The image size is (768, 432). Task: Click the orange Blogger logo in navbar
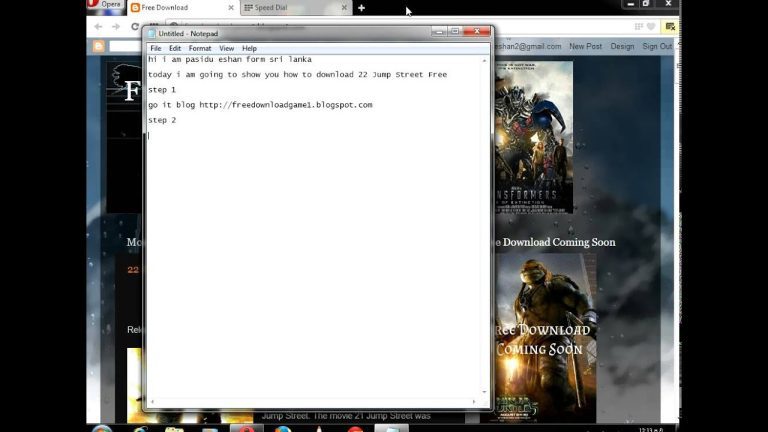[x=98, y=46]
